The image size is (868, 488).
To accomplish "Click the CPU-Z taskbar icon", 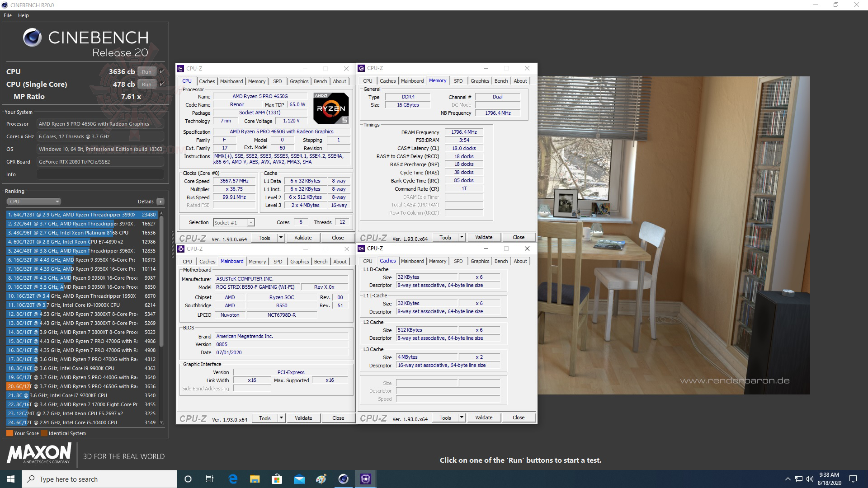I will 365,479.
